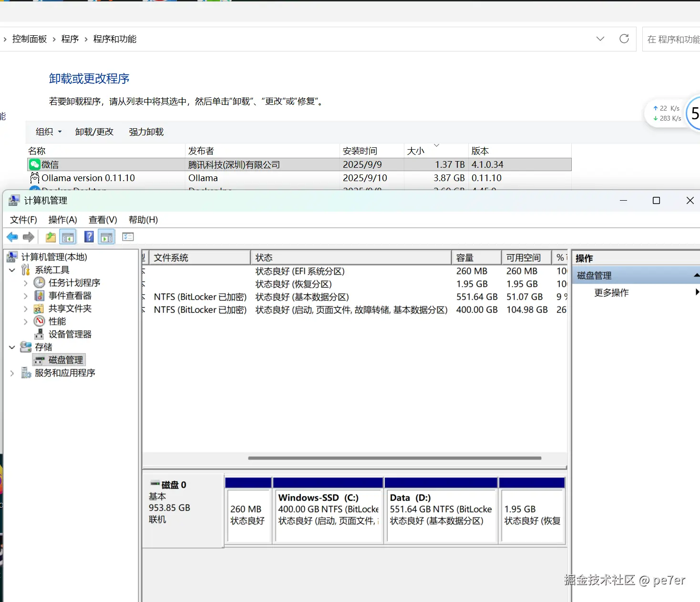Click the back navigation arrow in Computer Management
The image size is (700, 602).
coord(12,237)
